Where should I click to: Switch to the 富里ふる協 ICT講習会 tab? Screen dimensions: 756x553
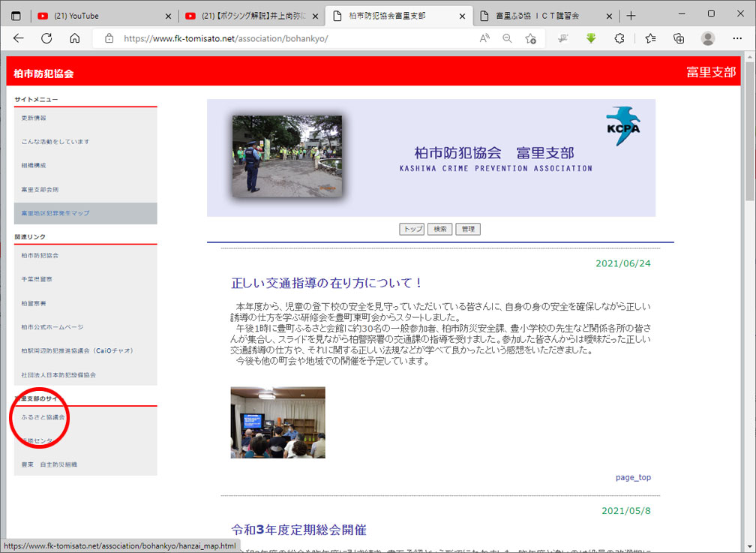(544, 16)
